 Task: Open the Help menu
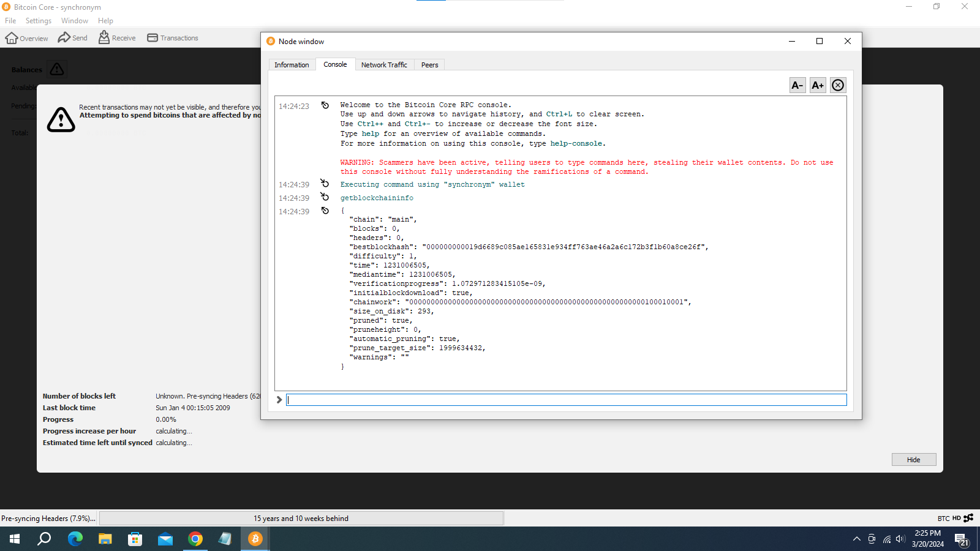(x=105, y=21)
